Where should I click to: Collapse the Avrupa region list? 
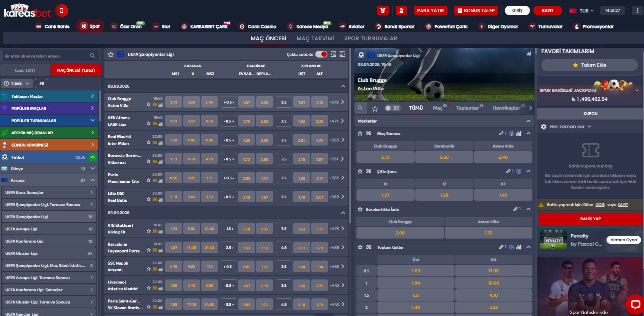tap(92, 180)
